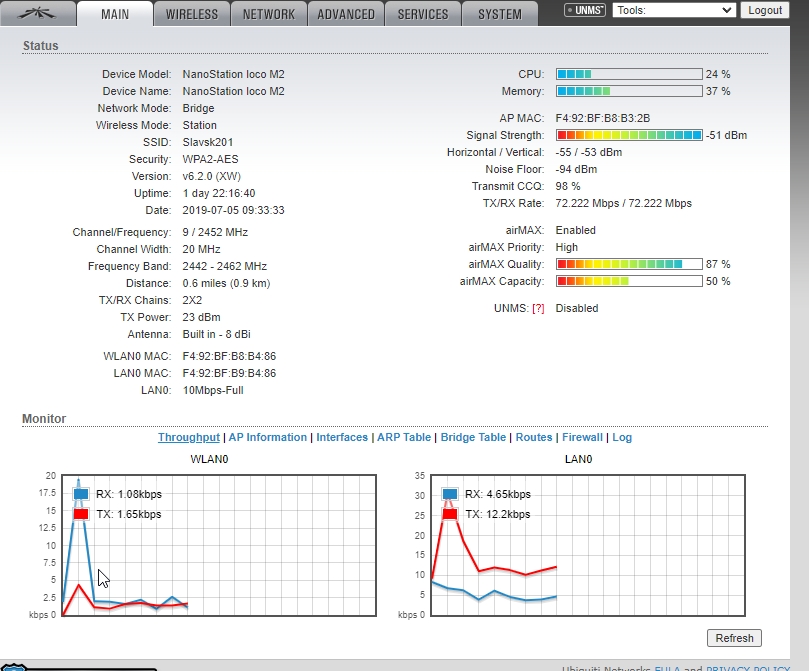Click the red TX legend square in WLAN0 chart
The image size is (809, 671).
coord(81,514)
